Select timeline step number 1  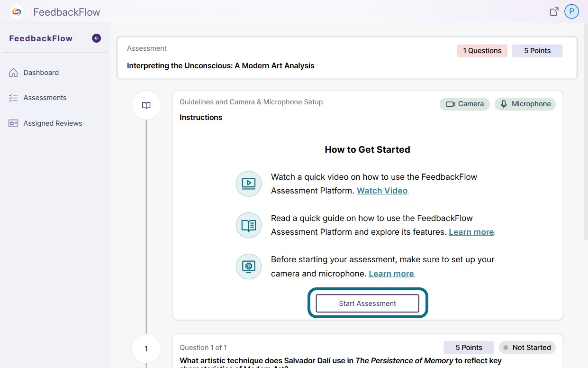tap(146, 349)
